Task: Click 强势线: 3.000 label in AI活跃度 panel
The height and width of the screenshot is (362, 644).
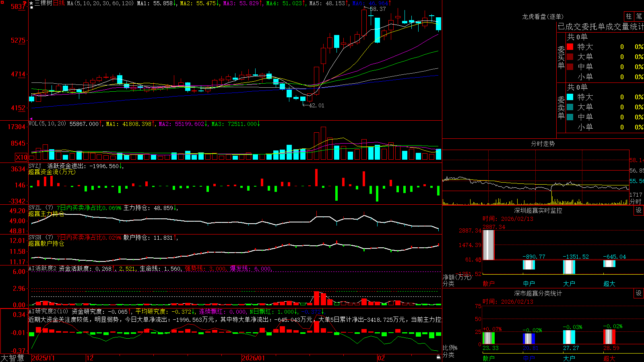Action: tap(206, 268)
